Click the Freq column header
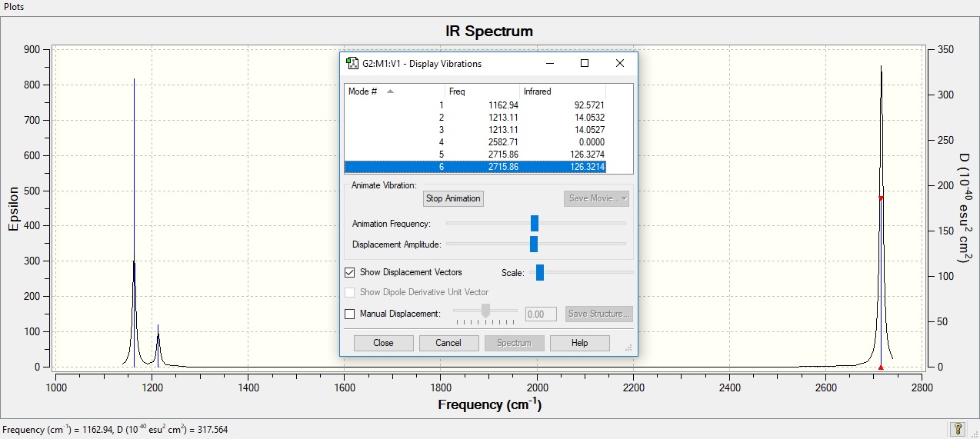 point(482,91)
